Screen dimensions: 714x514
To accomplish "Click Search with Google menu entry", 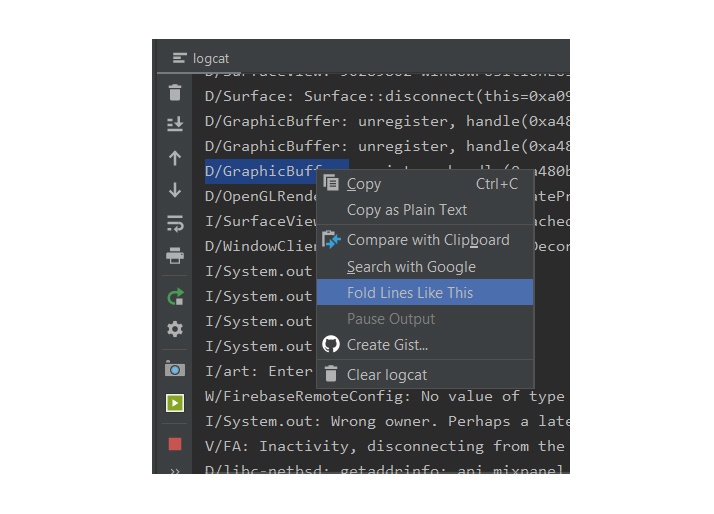I will 411,267.
